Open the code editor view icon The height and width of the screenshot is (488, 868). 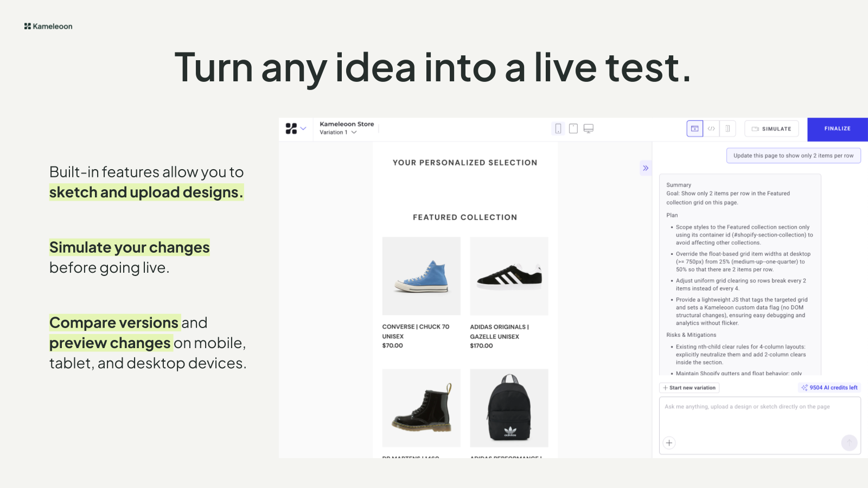point(711,129)
